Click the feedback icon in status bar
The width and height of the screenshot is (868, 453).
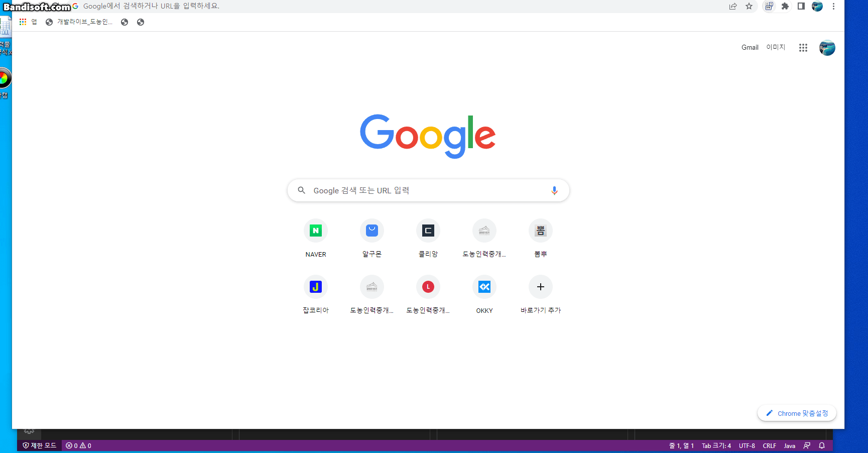(x=807, y=445)
